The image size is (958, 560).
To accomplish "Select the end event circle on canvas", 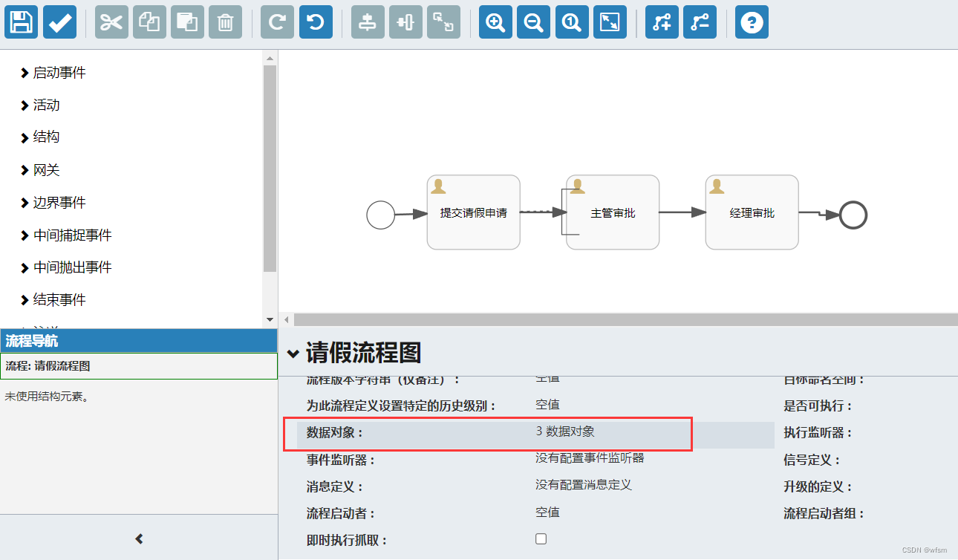I will (853, 215).
